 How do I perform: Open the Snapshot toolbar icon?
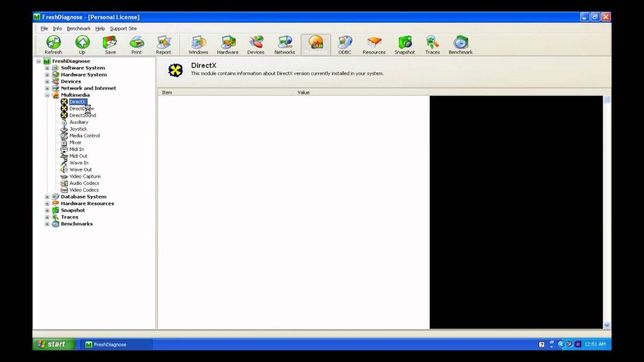pyautogui.click(x=405, y=45)
